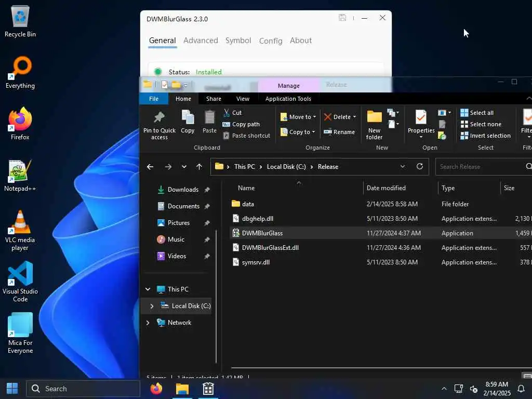Screen dimensions: 532x399
Task: Click File Explorer taskbar icon
Action: (x=182, y=388)
